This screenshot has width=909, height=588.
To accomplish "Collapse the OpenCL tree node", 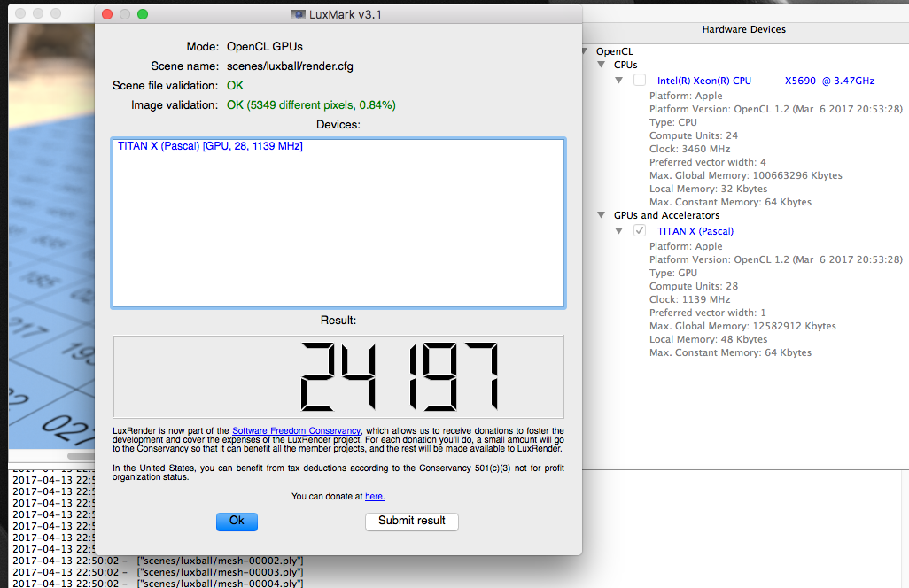I will pos(585,51).
